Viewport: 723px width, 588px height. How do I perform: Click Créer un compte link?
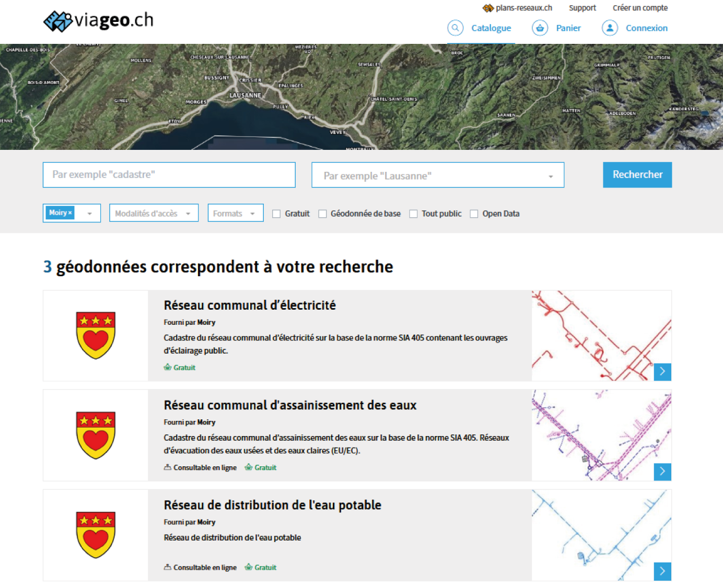[x=640, y=8]
